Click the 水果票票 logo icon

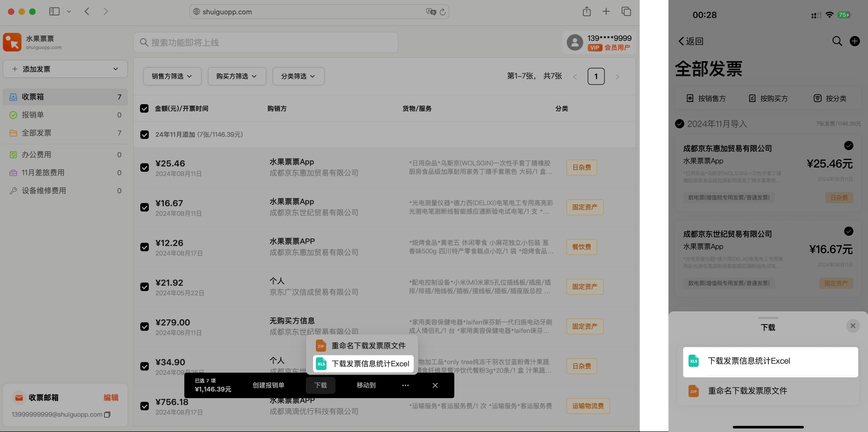point(12,42)
